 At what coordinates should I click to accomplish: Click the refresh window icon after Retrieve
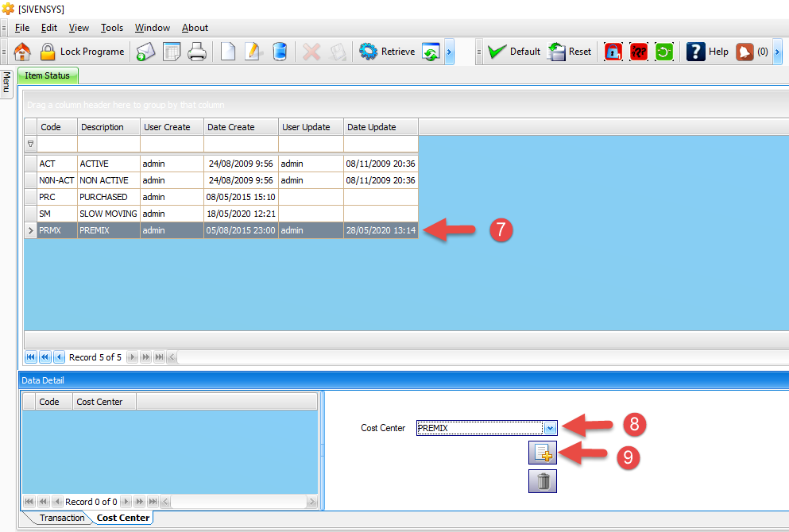(431, 52)
